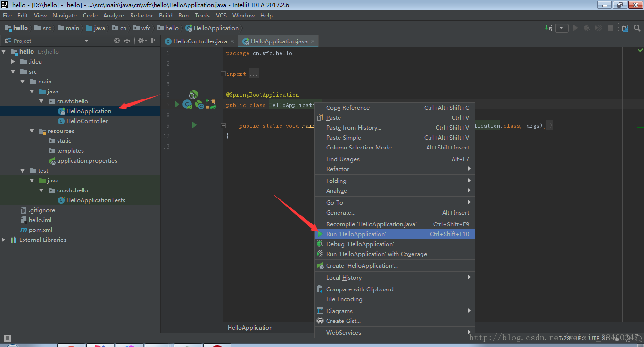Select Recompile 'HelloApplication.java' entry

tap(395, 224)
